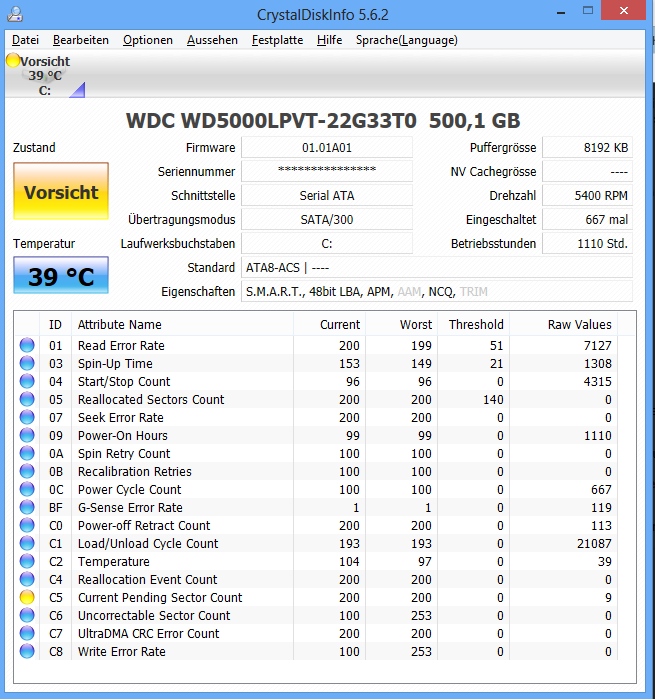
Task: Click the Eingeschaltet value 667 mal
Action: [x=587, y=219]
